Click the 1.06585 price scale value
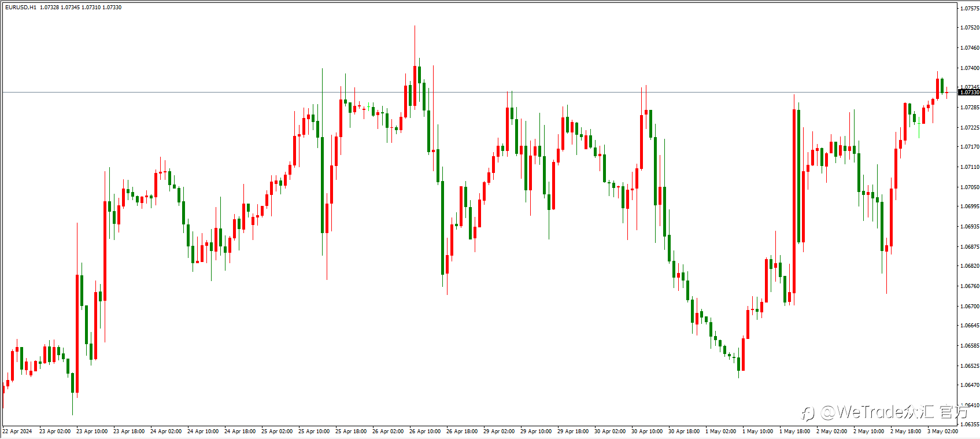The image size is (980, 439). click(970, 346)
